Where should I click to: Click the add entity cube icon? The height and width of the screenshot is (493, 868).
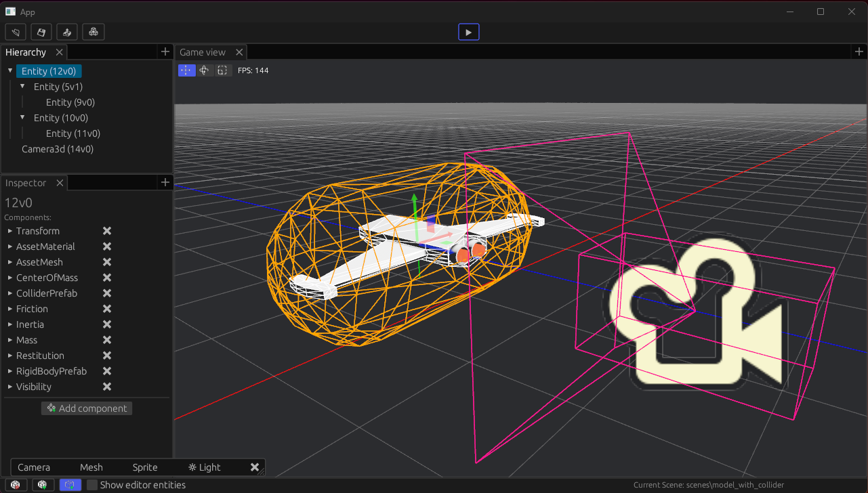(x=42, y=485)
